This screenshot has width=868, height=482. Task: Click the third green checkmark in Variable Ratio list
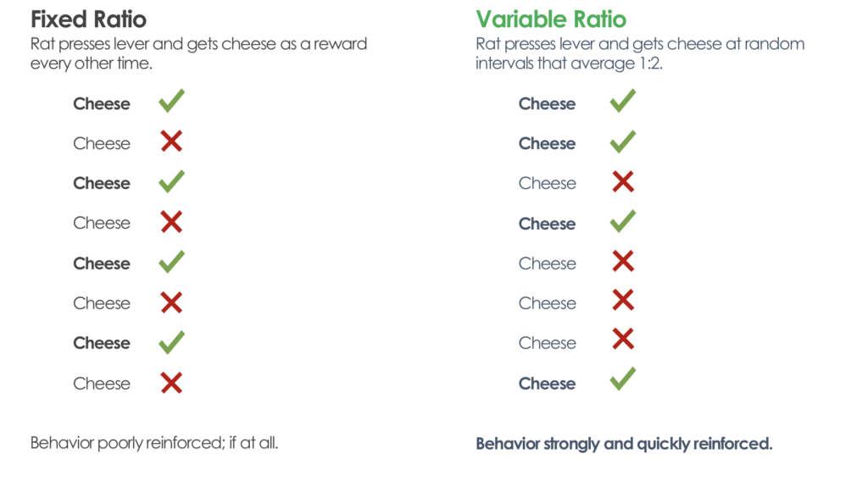tap(623, 221)
